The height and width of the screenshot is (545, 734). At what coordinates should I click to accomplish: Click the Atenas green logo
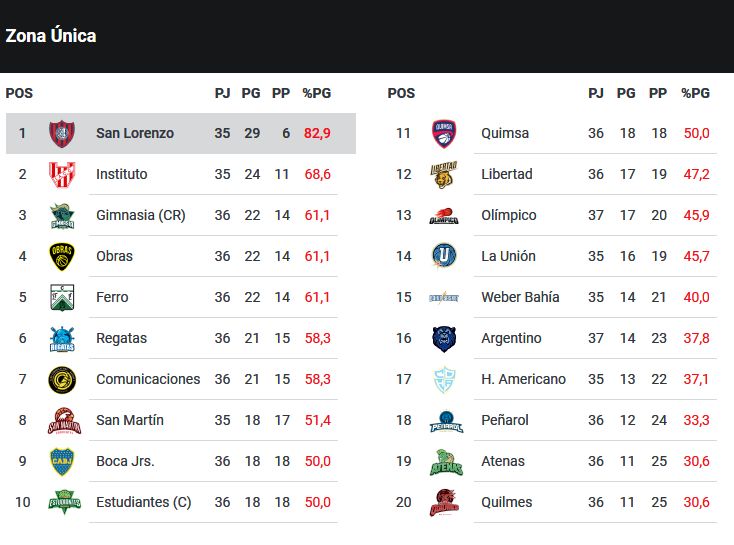click(446, 462)
